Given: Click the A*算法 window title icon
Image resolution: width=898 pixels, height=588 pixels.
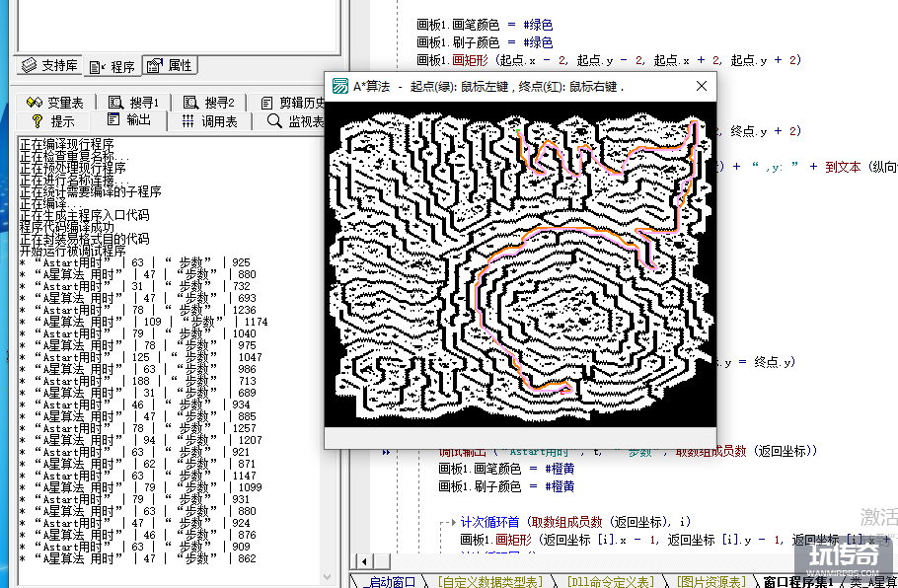Looking at the screenshot, I should [x=340, y=87].
